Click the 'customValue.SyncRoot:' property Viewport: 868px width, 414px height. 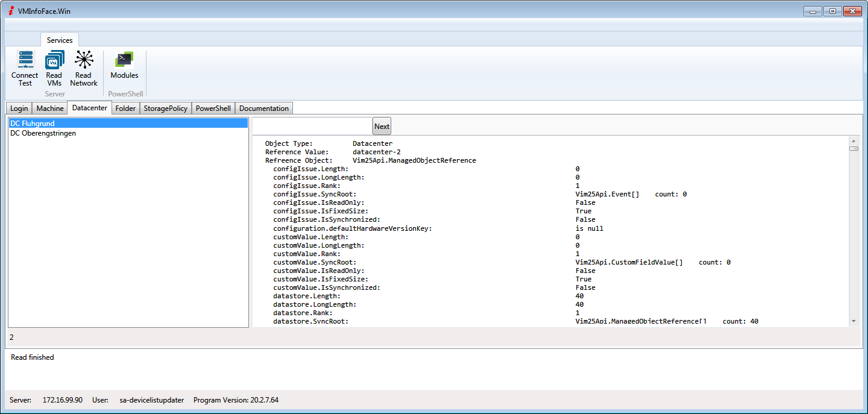(x=315, y=262)
